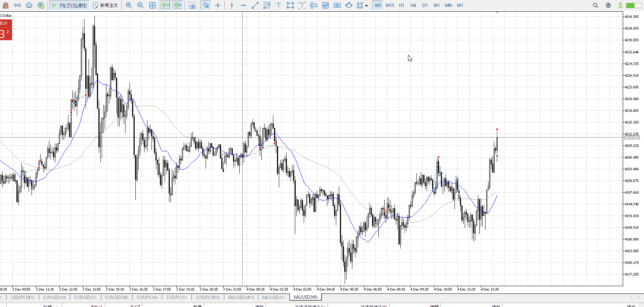This screenshot has height=307, width=644.
Task: Open the MQL5 Market shopping bag
Action: pos(5,5)
